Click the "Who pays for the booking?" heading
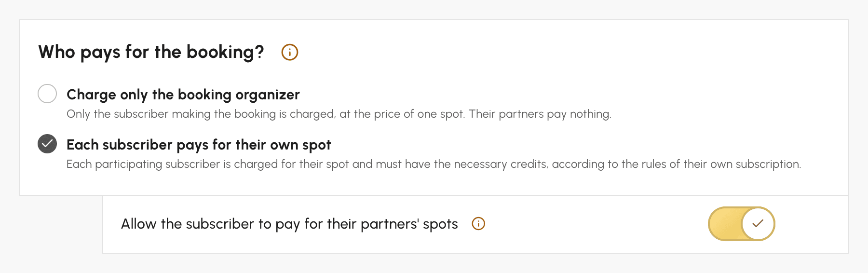 [151, 52]
